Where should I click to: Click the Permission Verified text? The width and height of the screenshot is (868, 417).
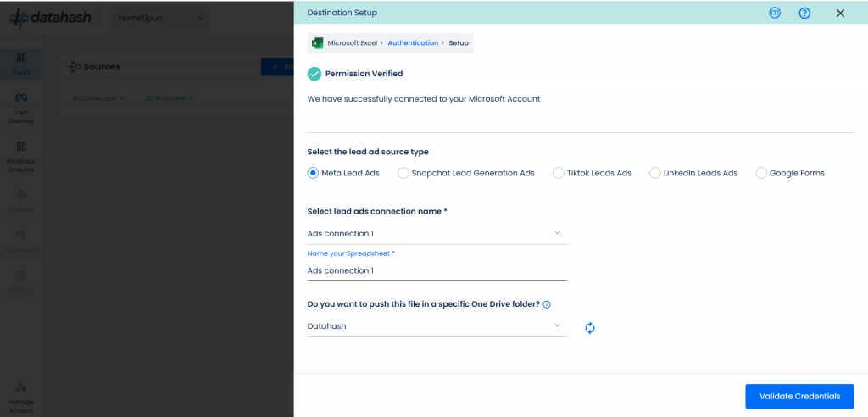coord(364,74)
